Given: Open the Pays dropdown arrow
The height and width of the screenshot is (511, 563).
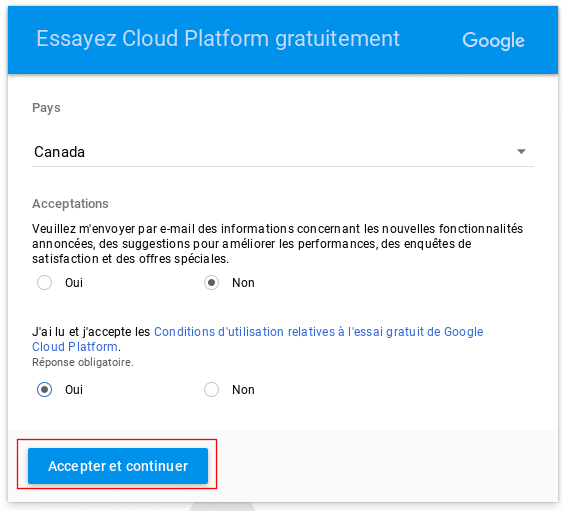Looking at the screenshot, I should click(x=521, y=152).
